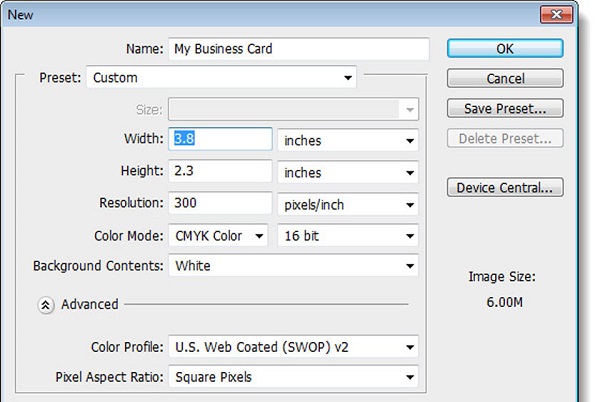The width and height of the screenshot is (600, 402).
Task: Open the Pixel Aspect Ratio dropdown
Action: 293,378
